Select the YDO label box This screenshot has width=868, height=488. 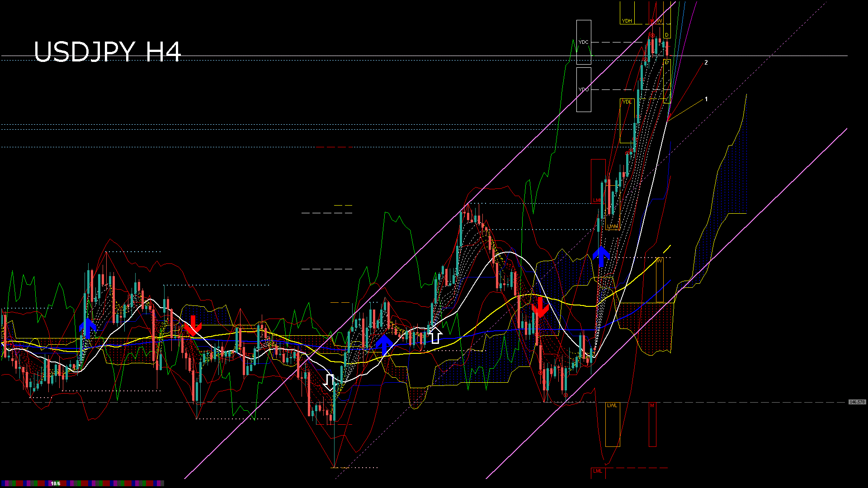[584, 89]
